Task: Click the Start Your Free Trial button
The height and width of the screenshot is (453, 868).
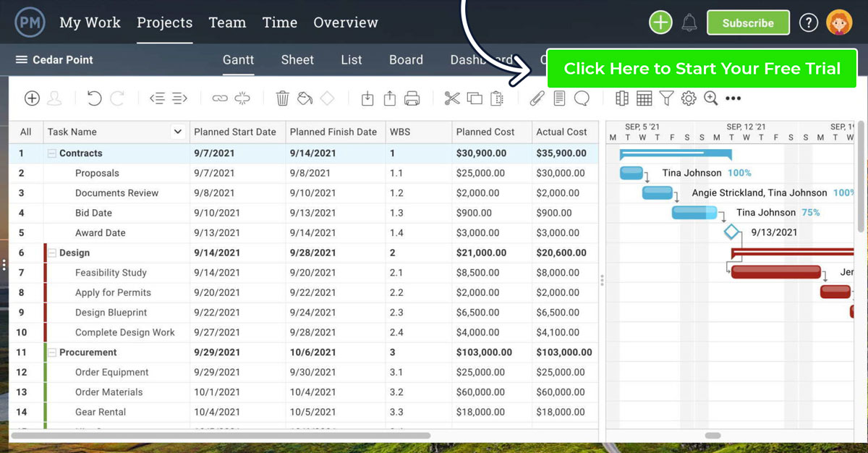Action: 702,69
